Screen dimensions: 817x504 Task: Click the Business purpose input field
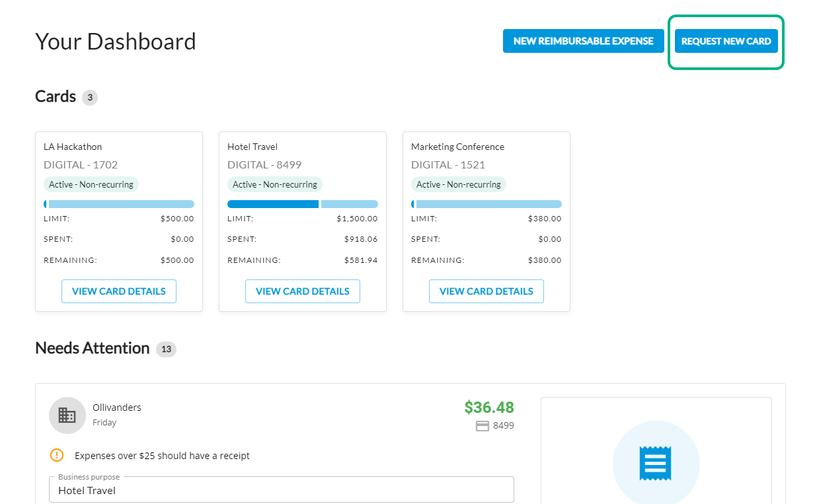click(281, 490)
